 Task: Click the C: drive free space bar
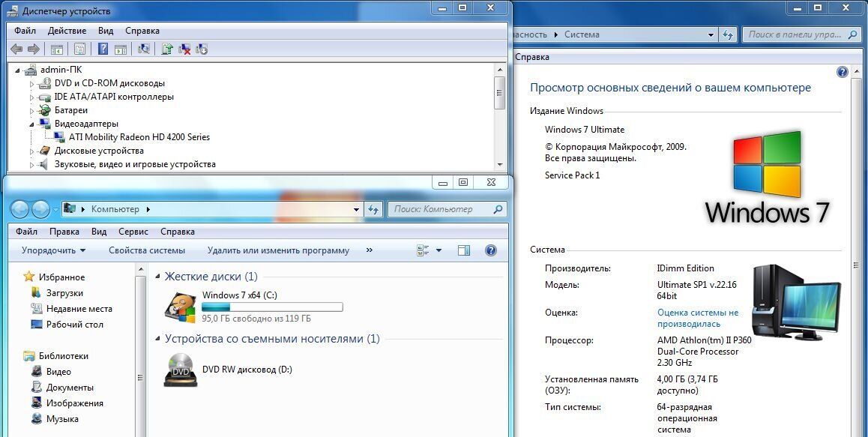tap(272, 307)
